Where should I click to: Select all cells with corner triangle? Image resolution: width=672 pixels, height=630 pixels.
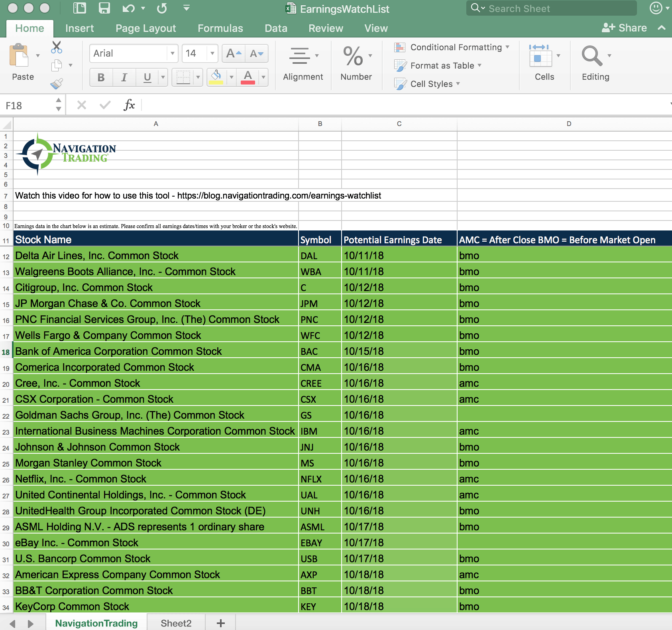tap(6, 125)
